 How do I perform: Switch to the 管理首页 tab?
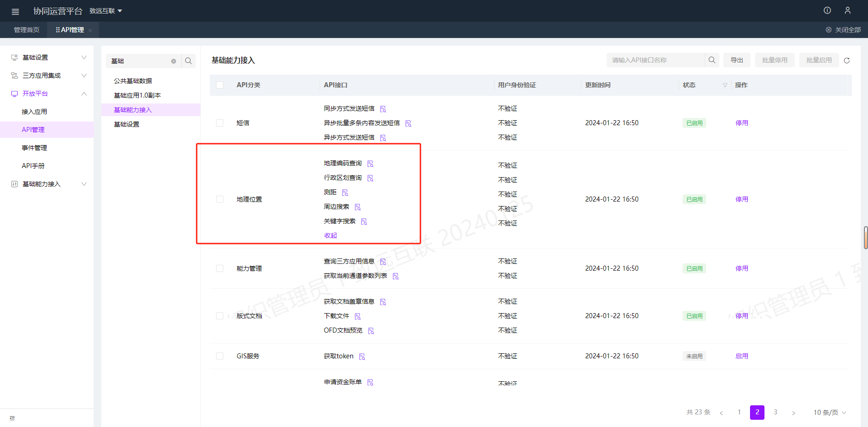tap(27, 30)
